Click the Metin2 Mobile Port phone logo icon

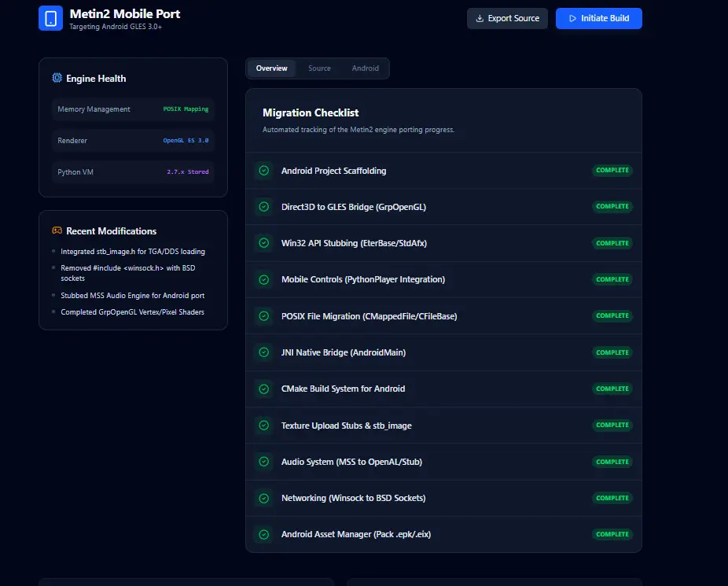click(x=50, y=18)
